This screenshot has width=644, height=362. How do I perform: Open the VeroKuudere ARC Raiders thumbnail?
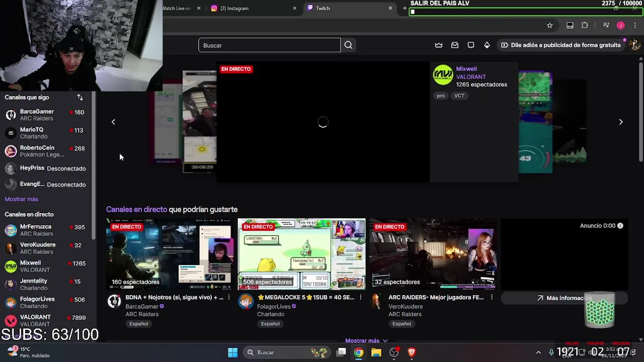(x=433, y=254)
